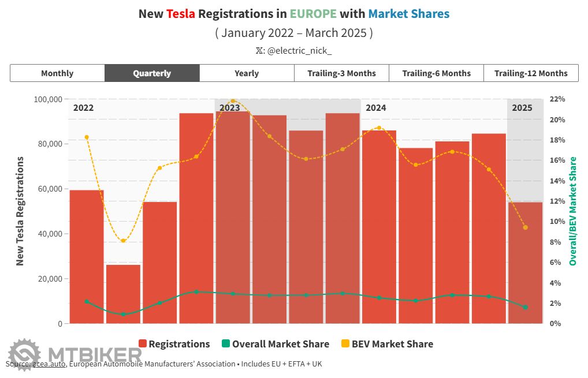Open the Yearly view tab

(x=247, y=73)
